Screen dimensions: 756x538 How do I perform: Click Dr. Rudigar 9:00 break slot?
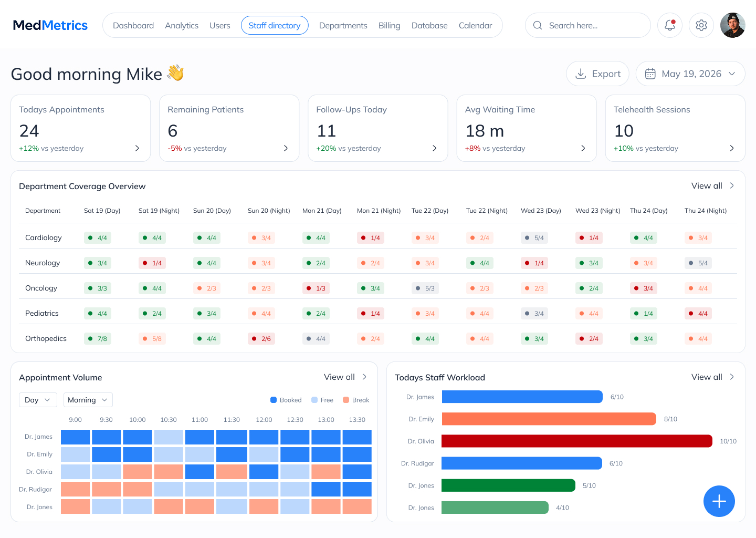76,489
